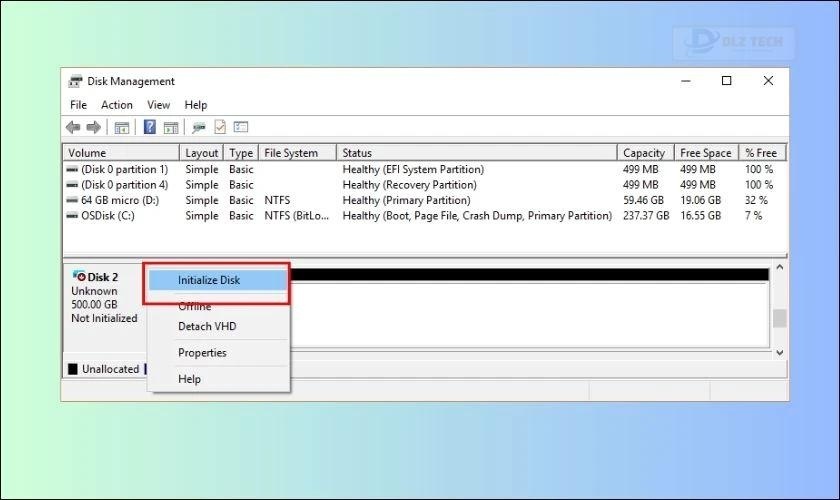Choose Offline in the context menu
Viewport: 840px width, 500px height.
pos(194,307)
